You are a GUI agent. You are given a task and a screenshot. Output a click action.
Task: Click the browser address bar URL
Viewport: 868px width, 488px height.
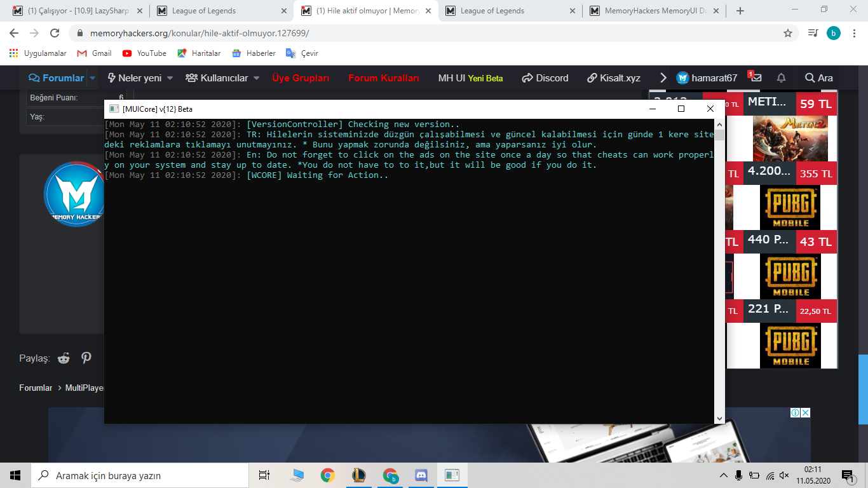[200, 33]
